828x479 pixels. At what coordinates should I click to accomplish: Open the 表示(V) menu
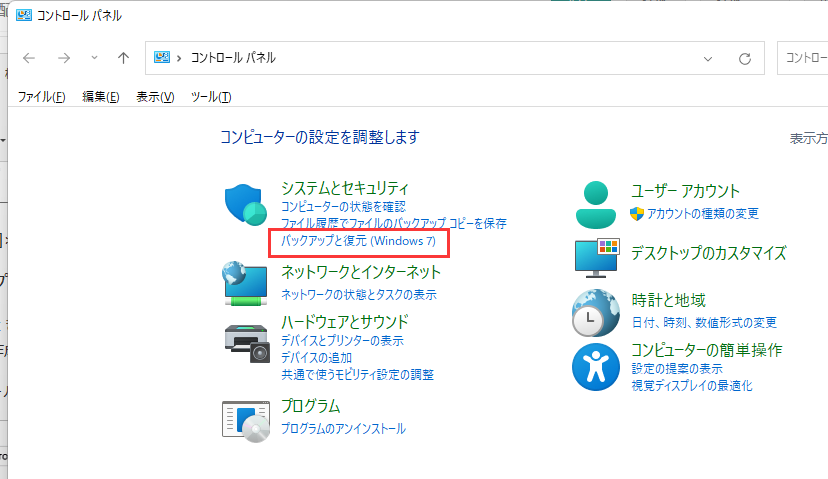(x=155, y=97)
